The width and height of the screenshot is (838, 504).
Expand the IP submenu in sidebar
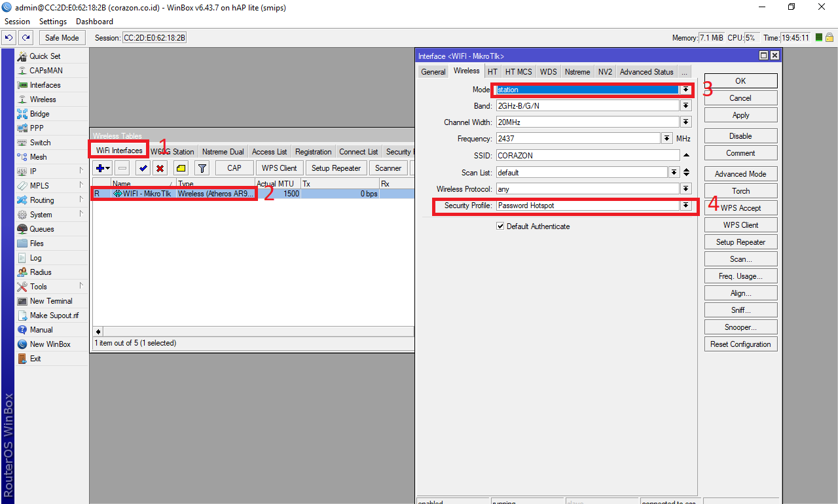81,171
